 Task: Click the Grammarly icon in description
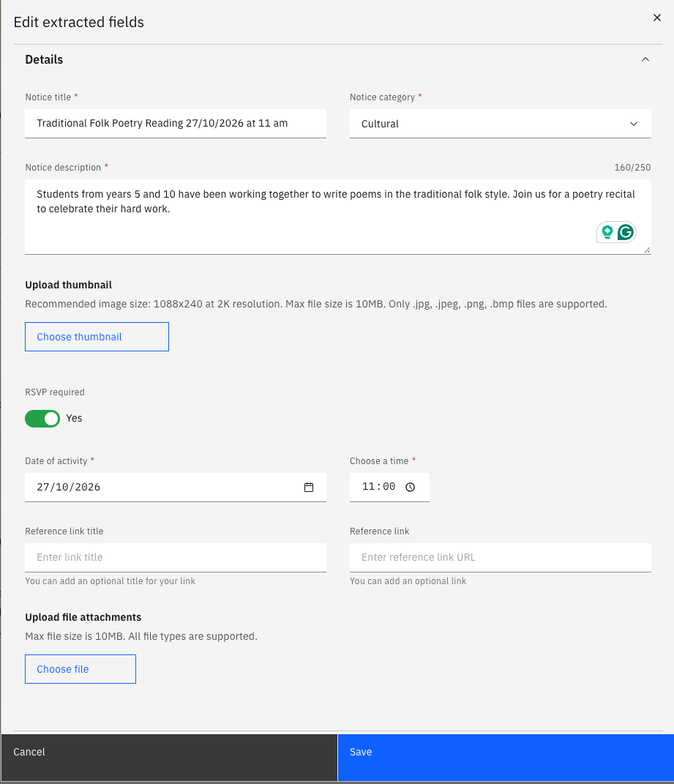tap(626, 232)
